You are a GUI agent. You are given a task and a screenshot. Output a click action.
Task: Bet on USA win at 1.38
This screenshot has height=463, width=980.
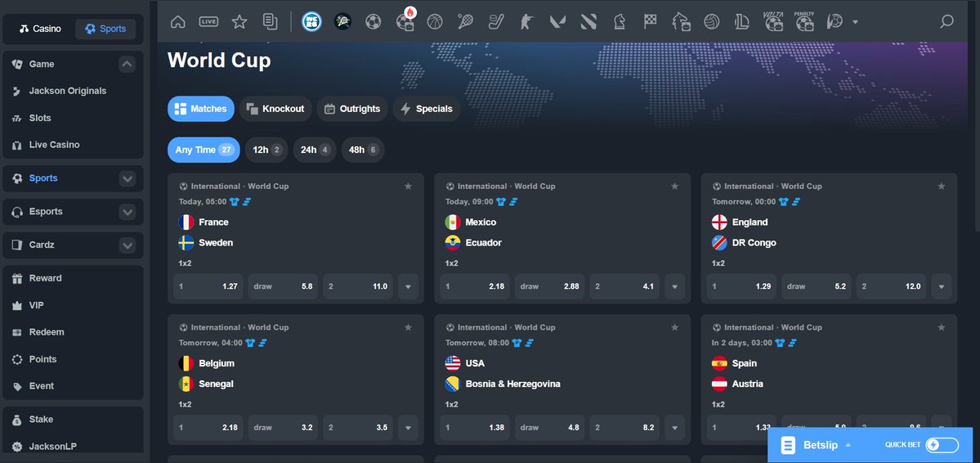[474, 427]
